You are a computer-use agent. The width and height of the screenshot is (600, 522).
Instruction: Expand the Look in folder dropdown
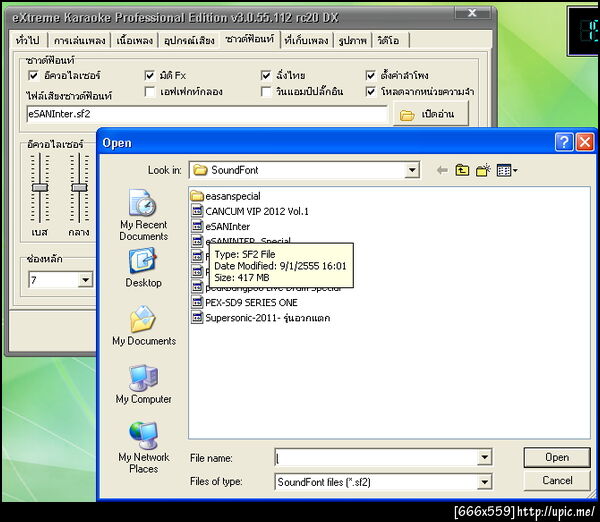pyautogui.click(x=412, y=170)
